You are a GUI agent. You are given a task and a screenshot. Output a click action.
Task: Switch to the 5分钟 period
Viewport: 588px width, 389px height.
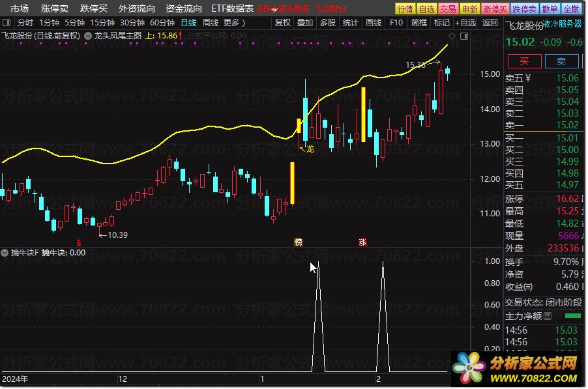(x=74, y=23)
